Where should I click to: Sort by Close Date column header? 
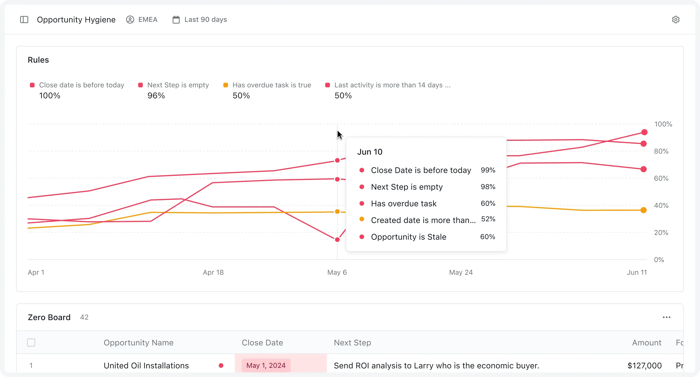pyautogui.click(x=262, y=343)
